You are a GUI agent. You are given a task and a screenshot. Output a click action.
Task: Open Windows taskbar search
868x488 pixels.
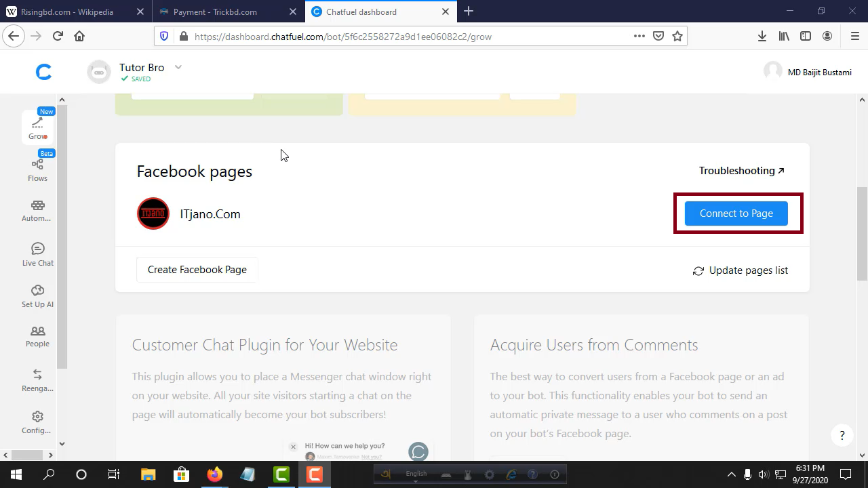click(49, 474)
